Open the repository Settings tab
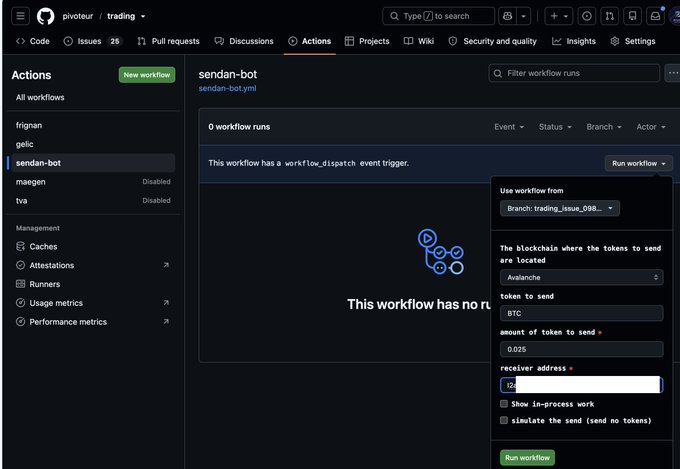The width and height of the screenshot is (680, 469). [x=633, y=41]
